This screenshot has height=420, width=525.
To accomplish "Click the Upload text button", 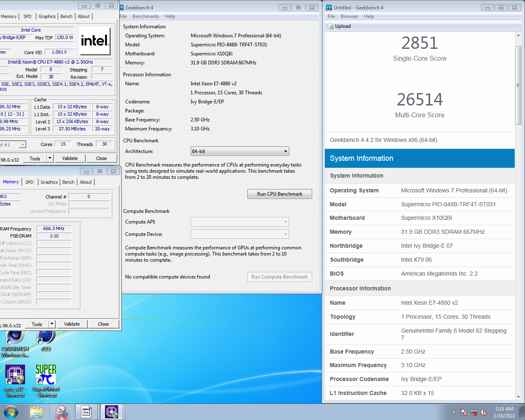I will 343,26.
